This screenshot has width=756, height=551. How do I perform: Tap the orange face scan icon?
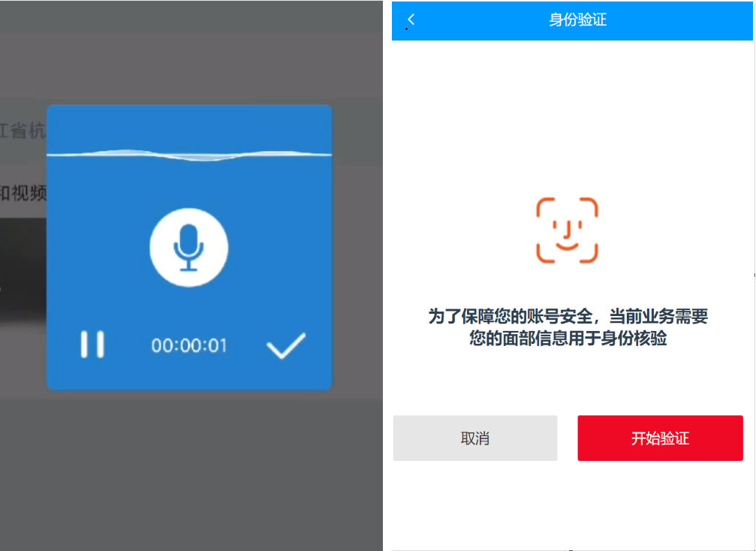[x=567, y=230]
